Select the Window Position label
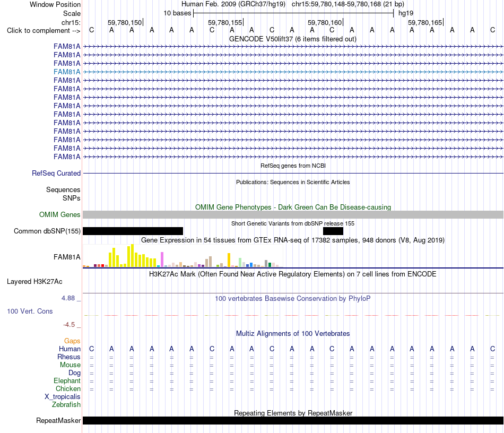The image size is (504, 433). (55, 4)
